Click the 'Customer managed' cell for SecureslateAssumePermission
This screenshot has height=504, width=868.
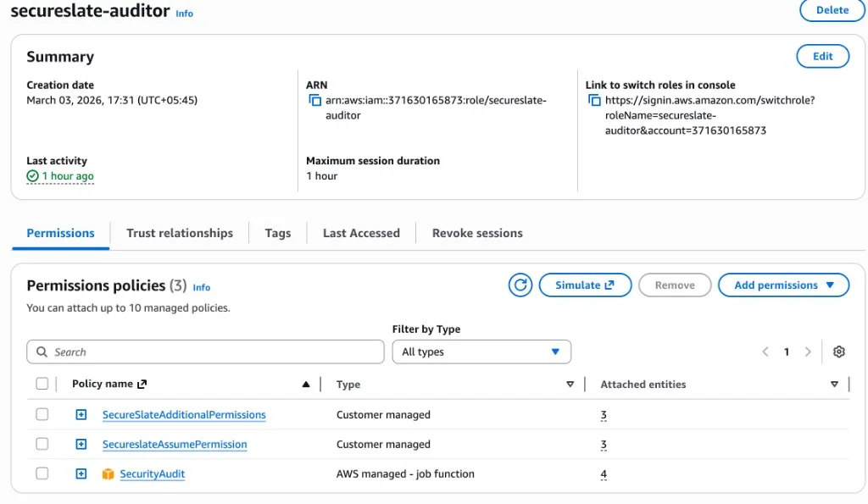click(383, 444)
